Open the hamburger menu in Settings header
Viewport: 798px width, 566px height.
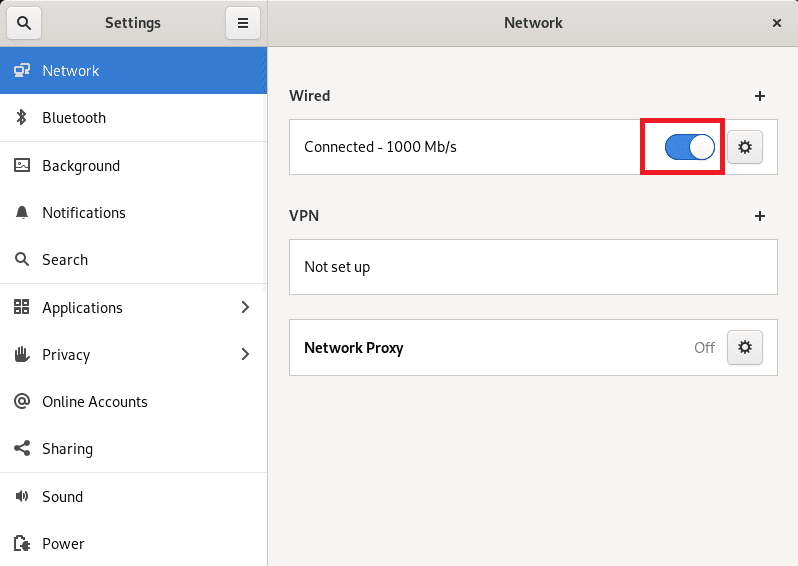pyautogui.click(x=243, y=23)
